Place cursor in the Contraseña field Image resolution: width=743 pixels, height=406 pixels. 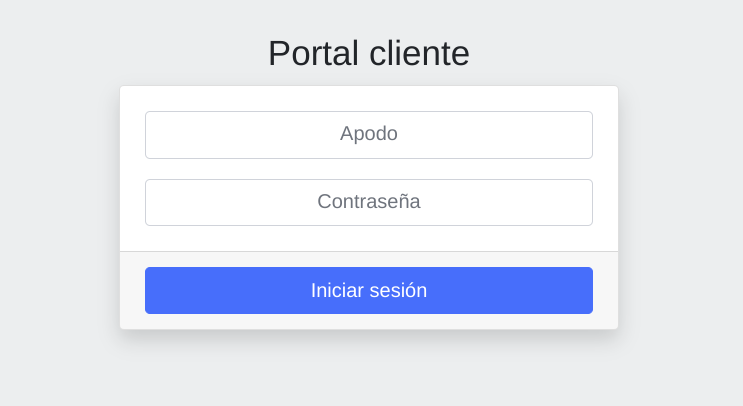pyautogui.click(x=368, y=202)
